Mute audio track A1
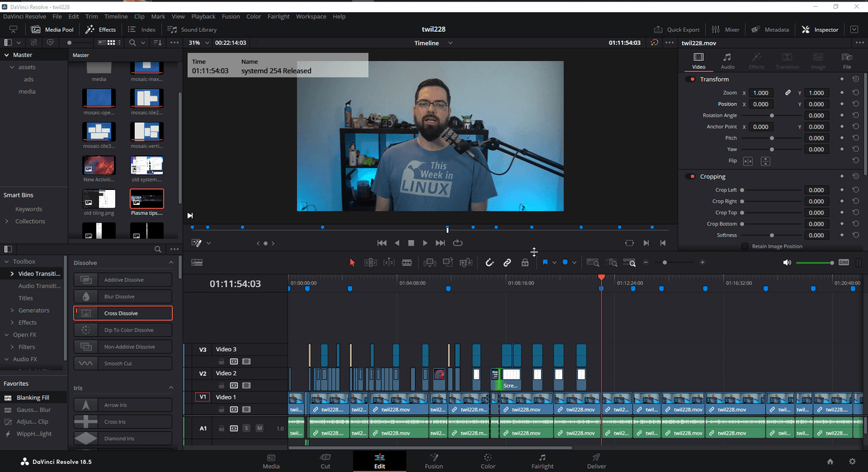 tap(259, 429)
